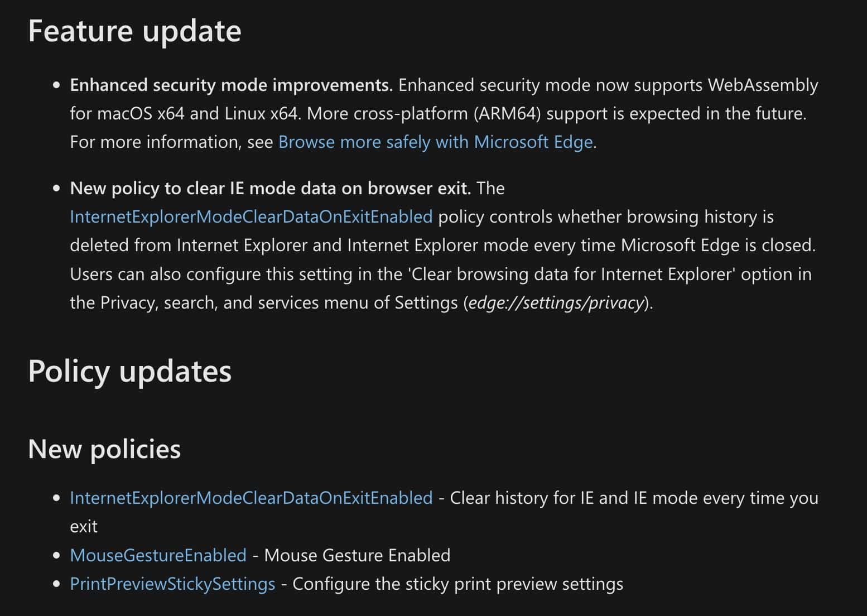Image resolution: width=867 pixels, height=616 pixels.
Task: Open InternetExplorerModeClearDataOnExitEnabled link under New policies
Action: coord(251,498)
